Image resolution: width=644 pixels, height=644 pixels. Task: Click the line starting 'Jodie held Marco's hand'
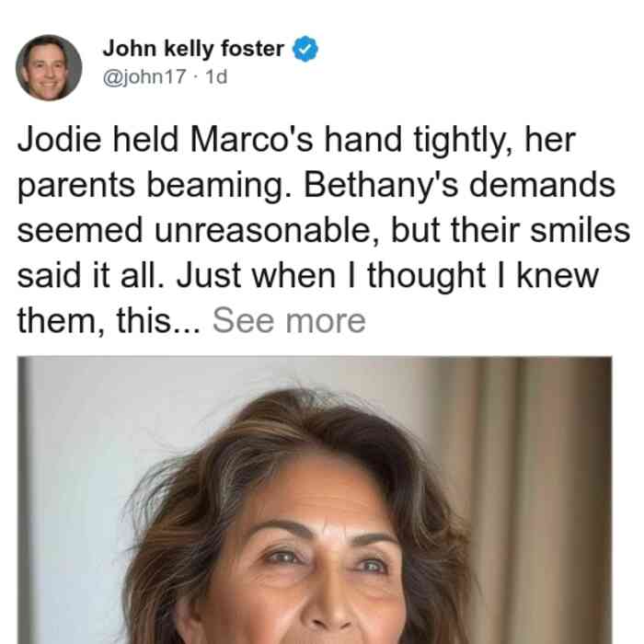coord(296,141)
